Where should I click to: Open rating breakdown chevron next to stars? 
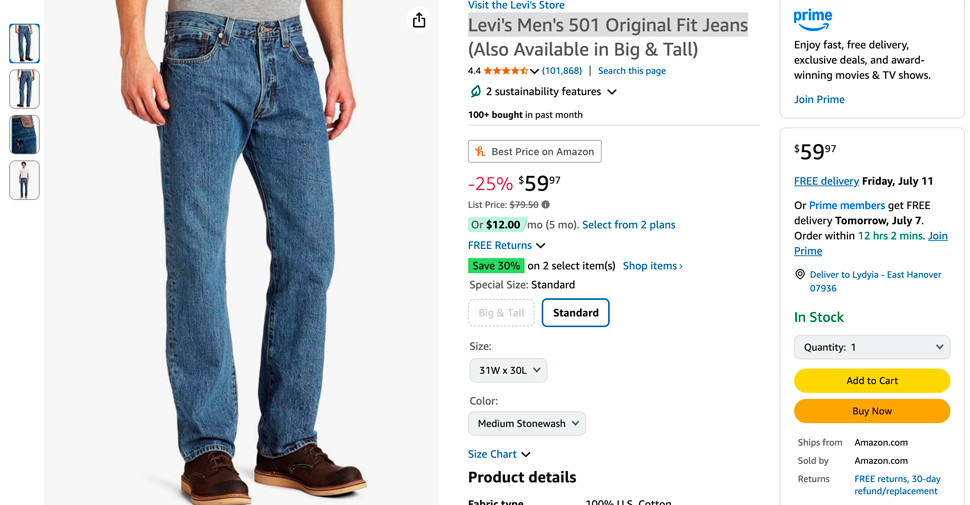535,71
